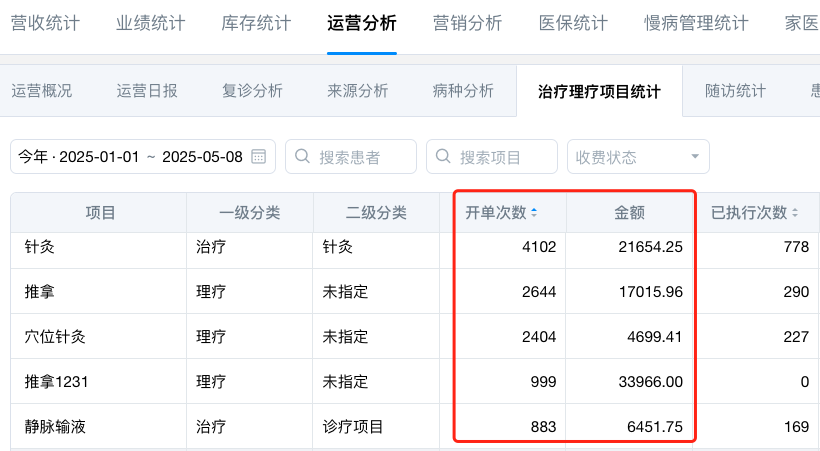Click the 金额 column header
Viewport: 820px width, 451px height.
coord(629,213)
